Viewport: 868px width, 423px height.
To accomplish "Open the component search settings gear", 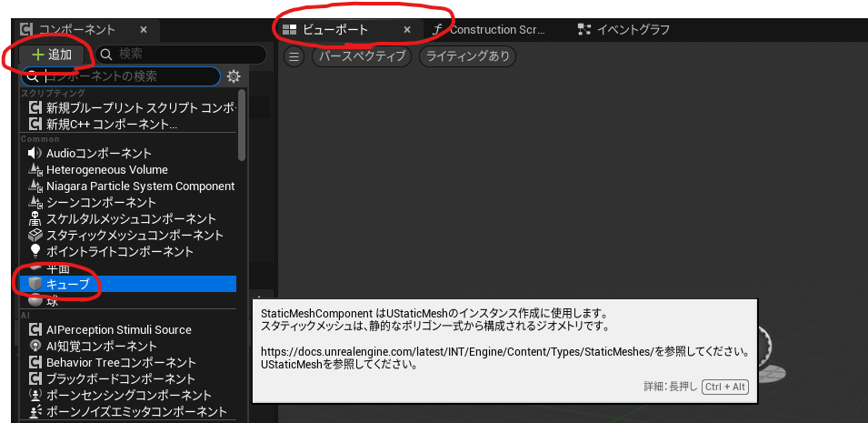I will (x=234, y=76).
